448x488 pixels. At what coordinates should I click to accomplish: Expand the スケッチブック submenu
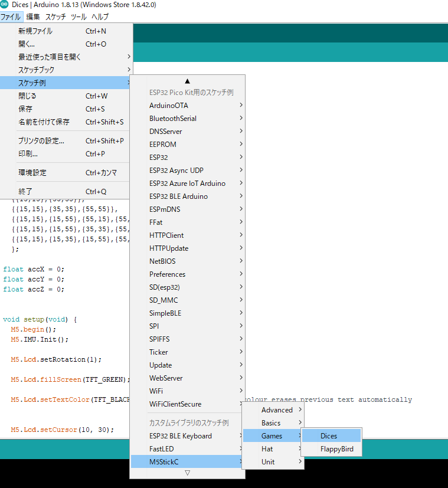pos(65,70)
